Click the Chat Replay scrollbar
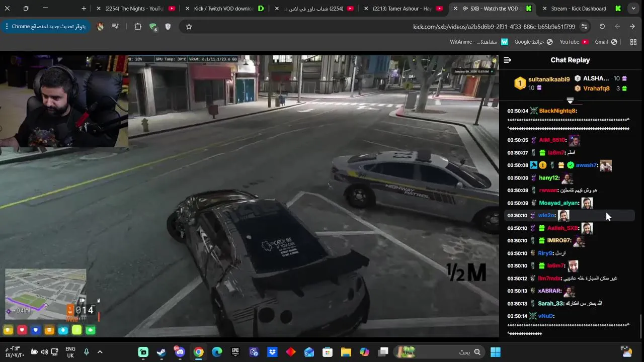Image resolution: width=644 pixels, height=362 pixels. click(x=641, y=326)
